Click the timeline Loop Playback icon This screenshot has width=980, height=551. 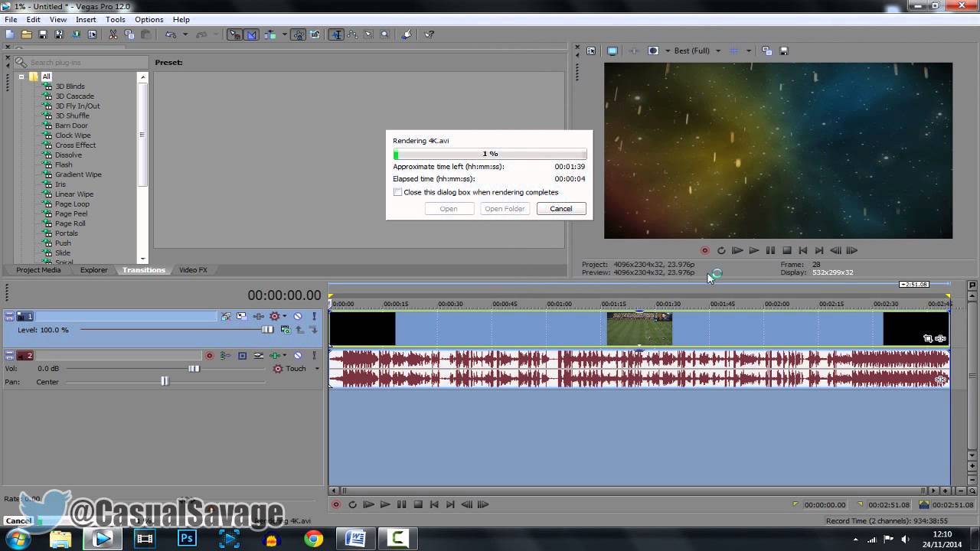[x=352, y=504]
